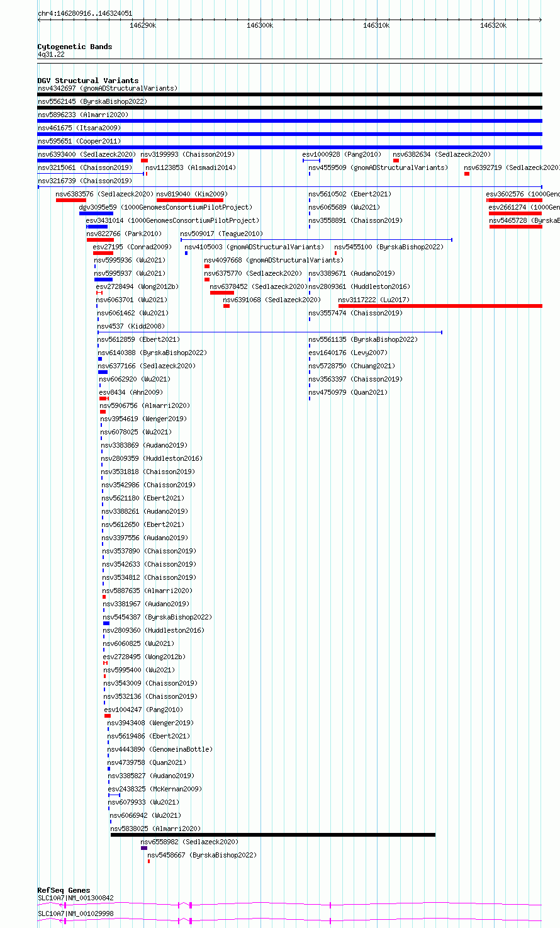Viewport: 560px width, 928px height.
Task: Open variant nsv3216739 (Chaisson2019)
Action: coord(85,181)
